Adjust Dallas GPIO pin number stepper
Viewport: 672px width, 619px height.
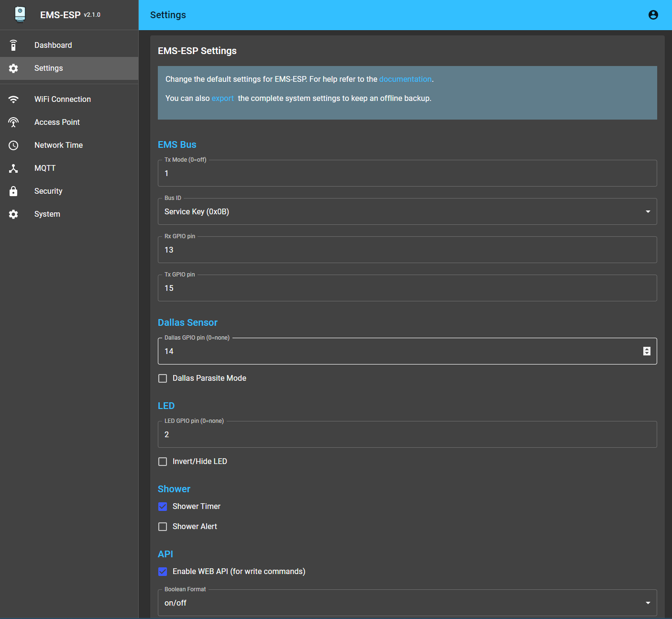tap(647, 352)
